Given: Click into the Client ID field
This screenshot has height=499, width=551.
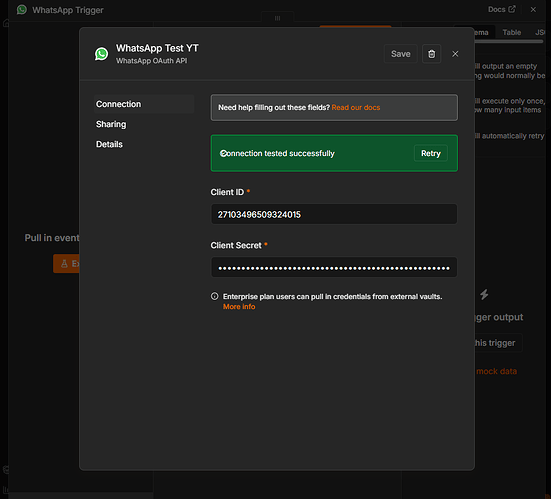Looking at the screenshot, I should pyautogui.click(x=334, y=214).
